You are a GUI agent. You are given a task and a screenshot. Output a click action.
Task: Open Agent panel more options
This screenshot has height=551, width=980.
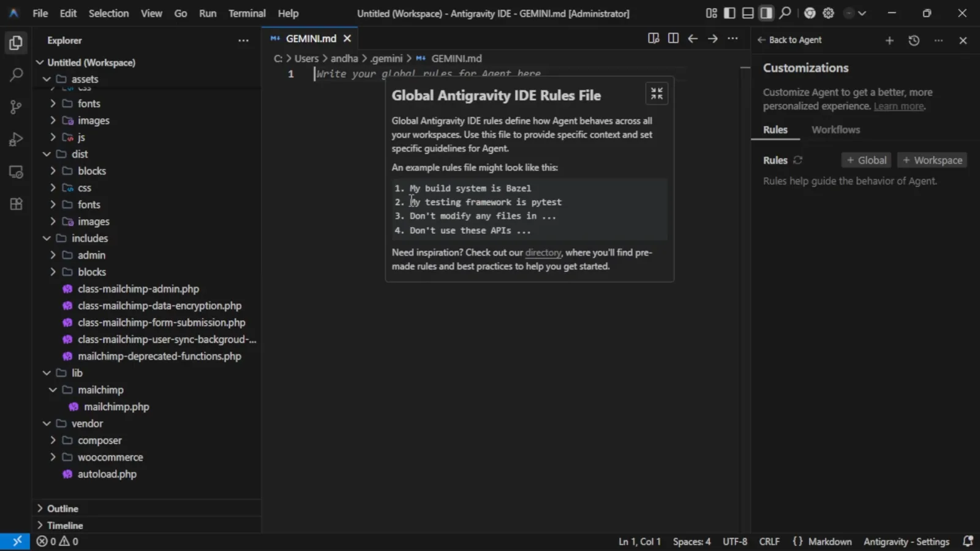(938, 40)
